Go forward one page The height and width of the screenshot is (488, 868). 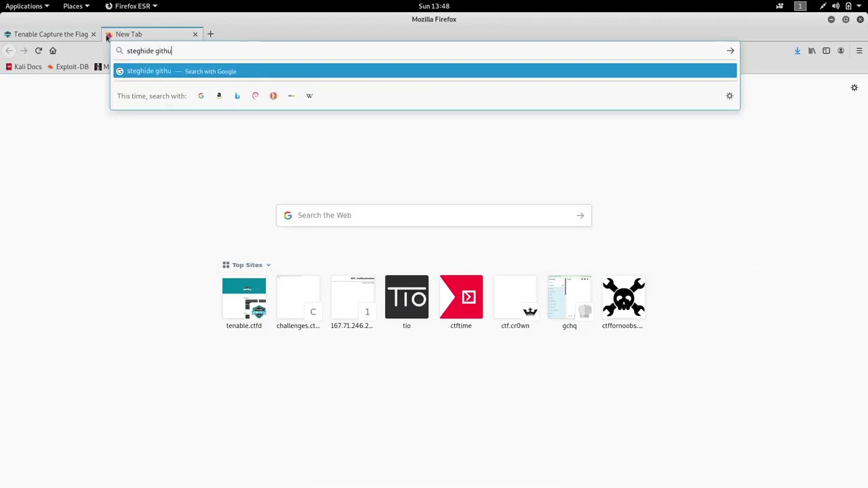pos(24,51)
